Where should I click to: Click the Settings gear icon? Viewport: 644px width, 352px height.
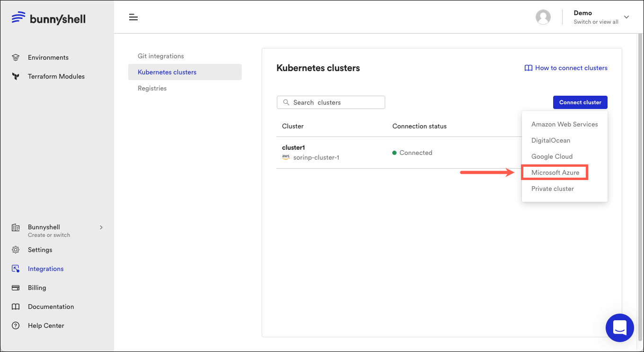click(x=16, y=250)
